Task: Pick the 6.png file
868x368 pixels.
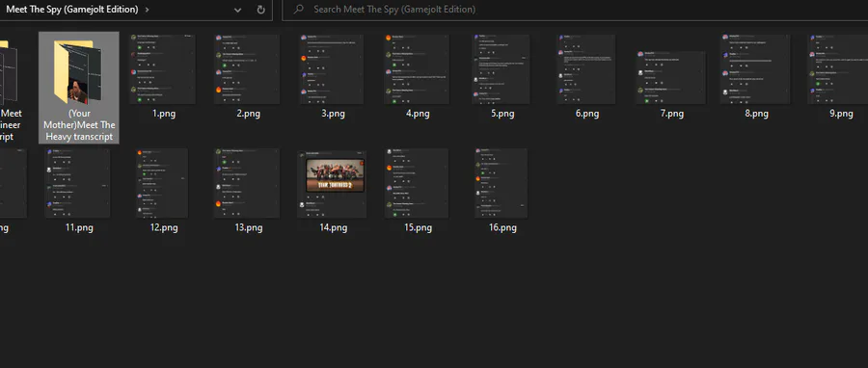Action: coord(587,77)
